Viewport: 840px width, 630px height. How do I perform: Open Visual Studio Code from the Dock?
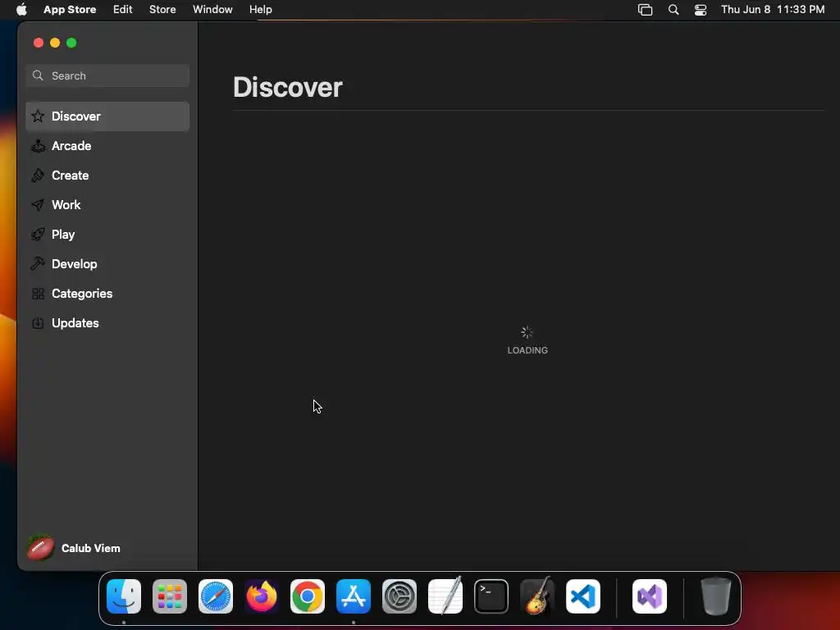coord(583,596)
